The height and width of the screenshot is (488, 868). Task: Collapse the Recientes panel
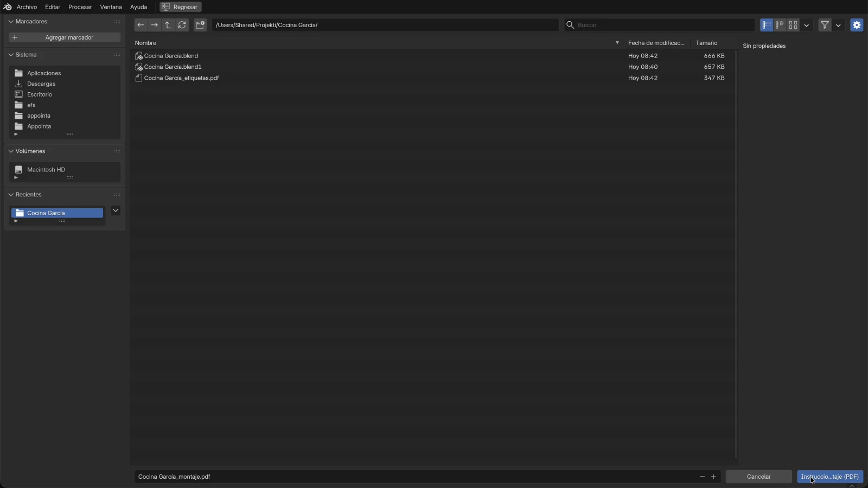pos(11,195)
